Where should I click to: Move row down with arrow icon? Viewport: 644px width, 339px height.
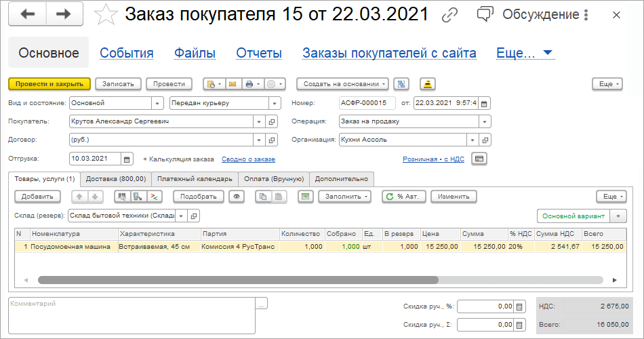point(95,197)
